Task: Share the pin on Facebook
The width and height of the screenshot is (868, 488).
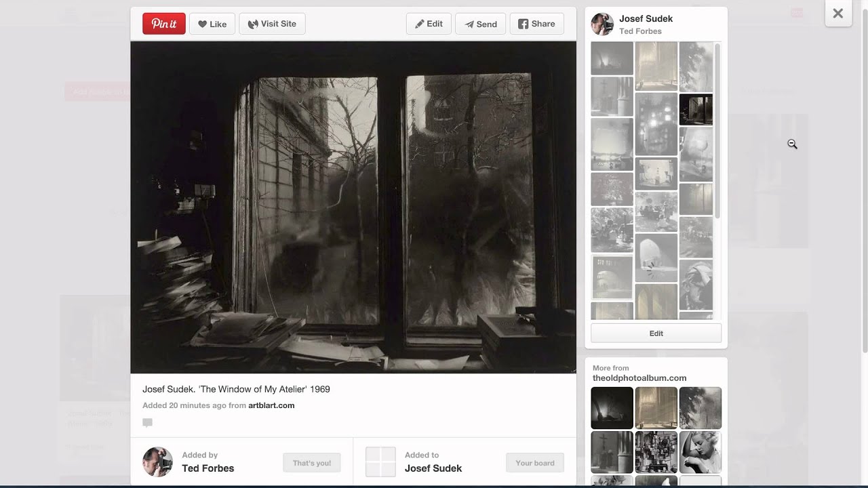Action: [x=536, y=24]
